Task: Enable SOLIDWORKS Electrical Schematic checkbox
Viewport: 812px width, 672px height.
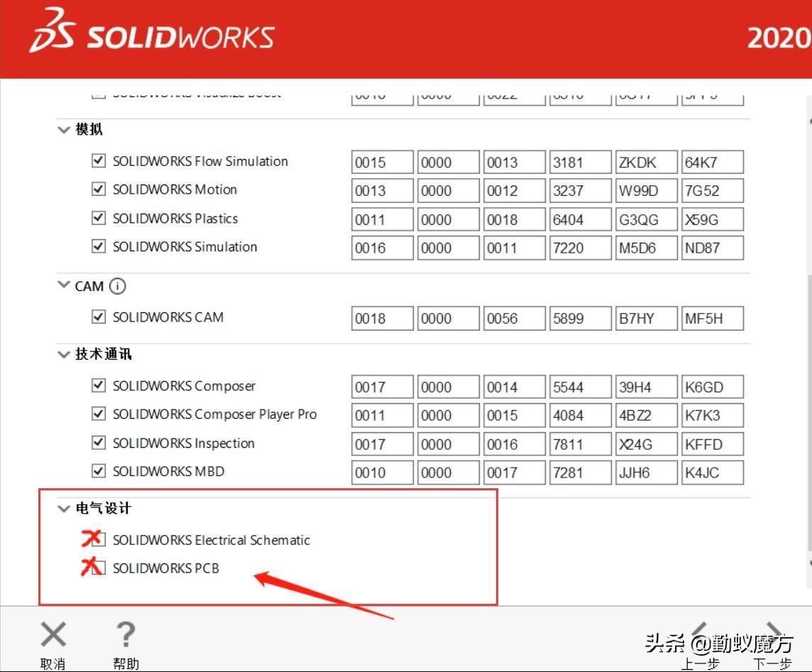Action: 99,539
